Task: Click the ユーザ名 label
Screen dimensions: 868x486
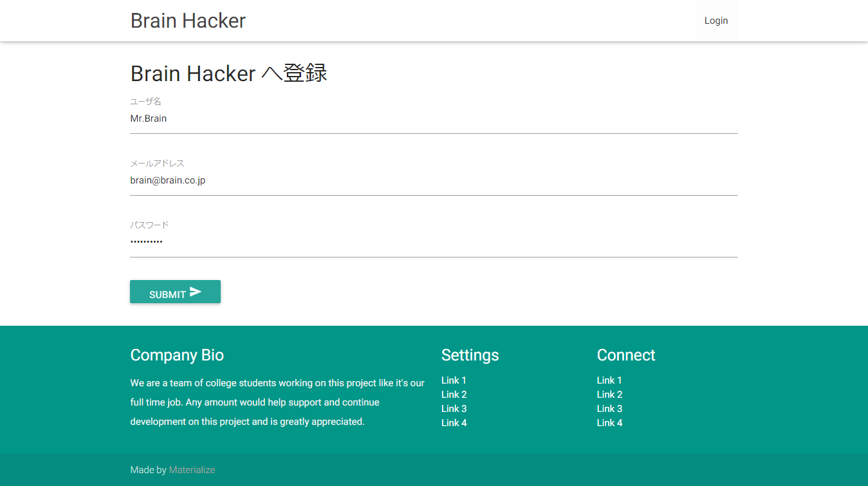Action: (145, 102)
